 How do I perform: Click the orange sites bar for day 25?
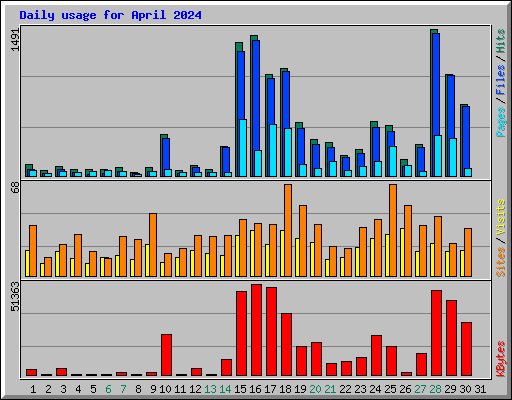(x=393, y=230)
